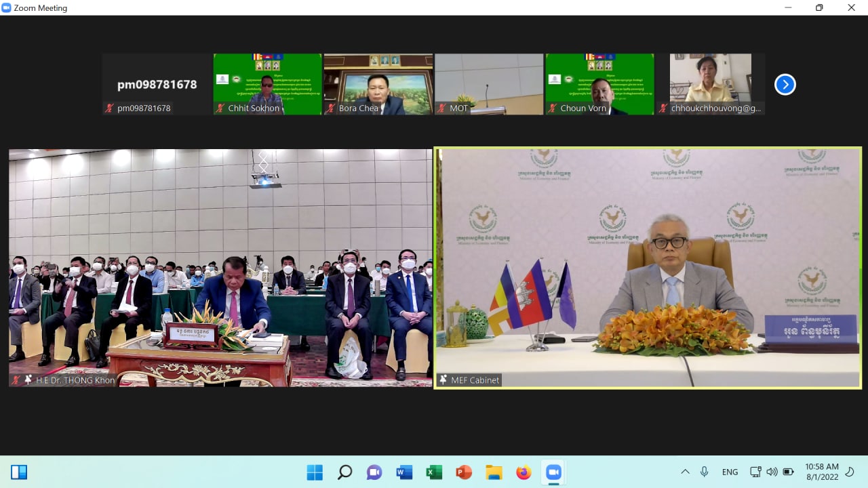Click the Zoom app icon in the taskbar
The image size is (868, 488).
click(x=553, y=472)
